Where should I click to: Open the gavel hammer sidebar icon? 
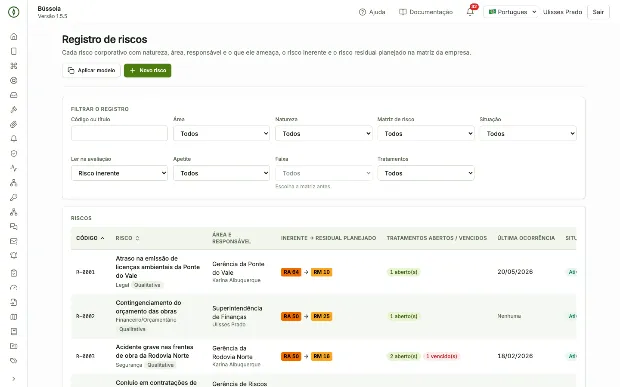tap(13, 109)
